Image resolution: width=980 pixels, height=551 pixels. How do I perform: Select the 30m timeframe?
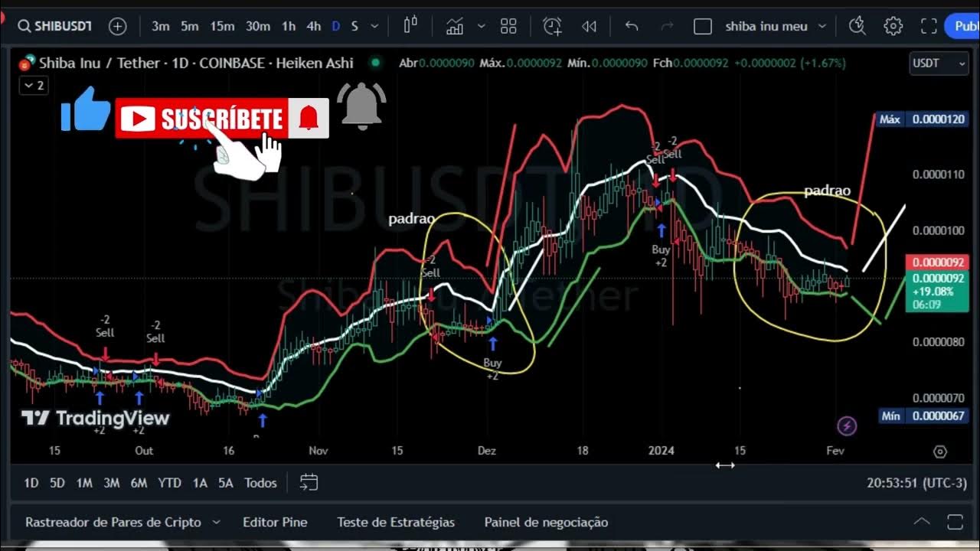[258, 26]
